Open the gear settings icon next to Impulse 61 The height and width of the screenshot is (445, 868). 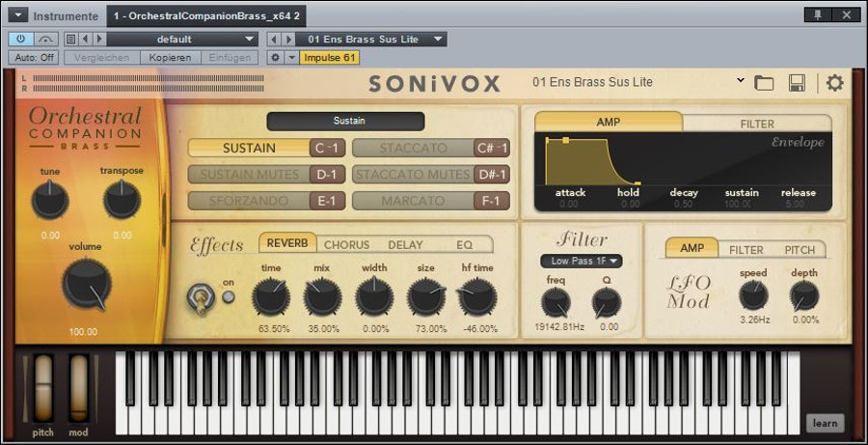pos(275,57)
